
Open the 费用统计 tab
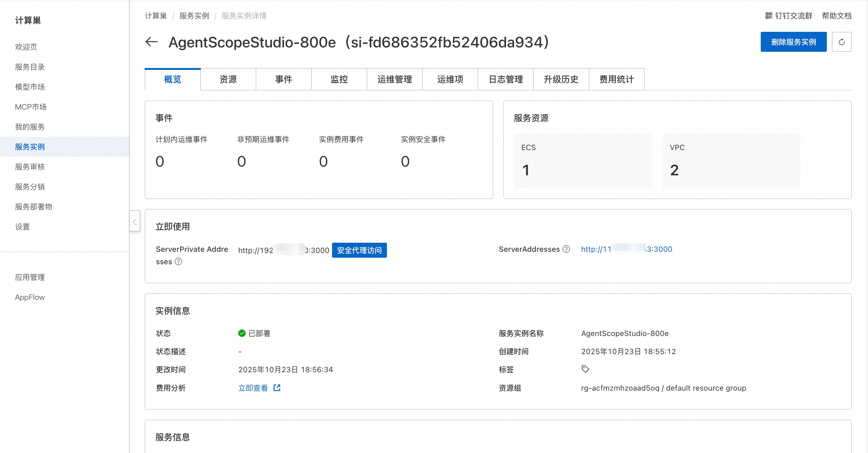[616, 79]
